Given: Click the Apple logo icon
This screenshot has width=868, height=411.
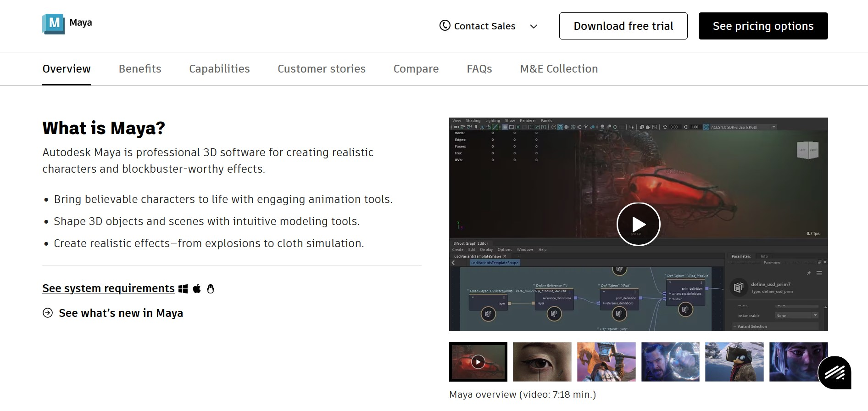Looking at the screenshot, I should coord(197,288).
